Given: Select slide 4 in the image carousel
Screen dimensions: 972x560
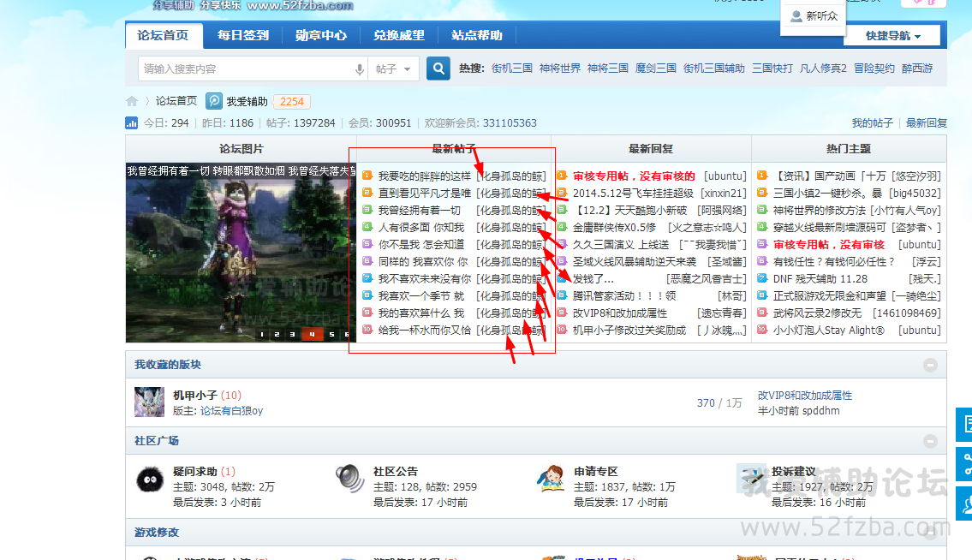Looking at the screenshot, I should tap(312, 334).
